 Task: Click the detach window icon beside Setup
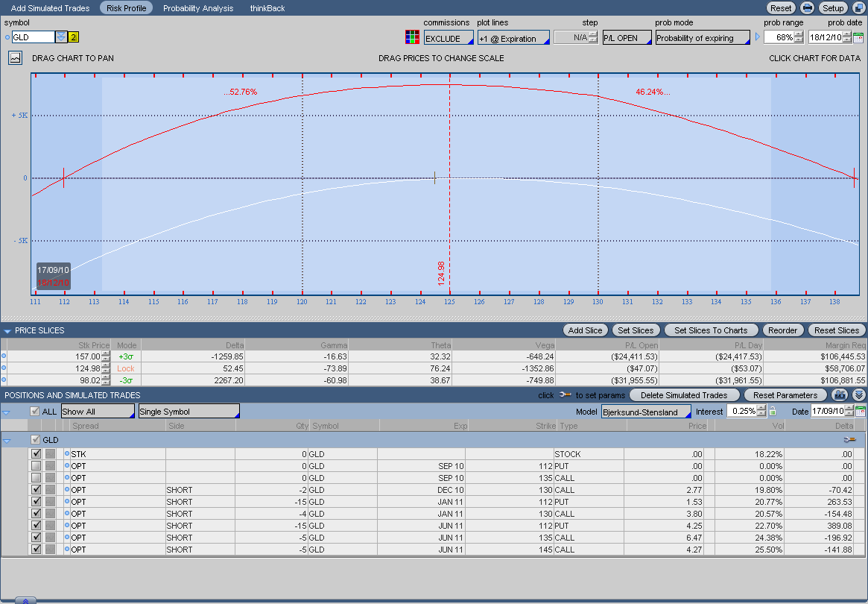[859, 8]
